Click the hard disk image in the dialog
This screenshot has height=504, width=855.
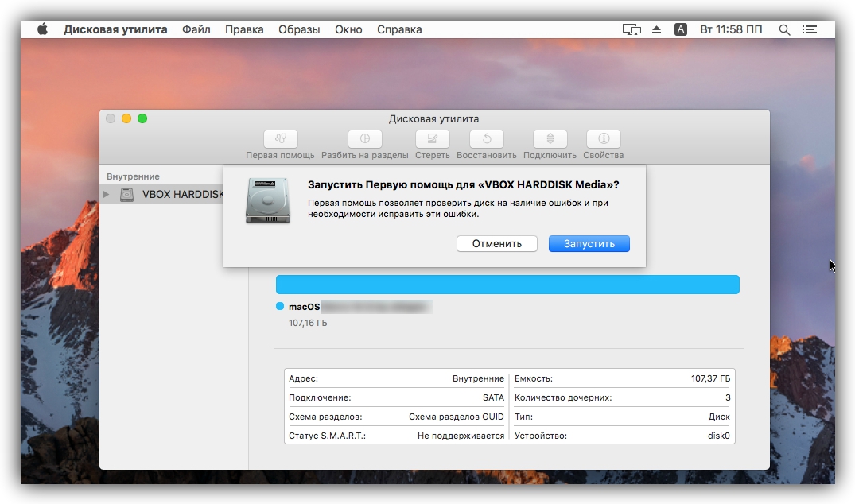tap(267, 200)
